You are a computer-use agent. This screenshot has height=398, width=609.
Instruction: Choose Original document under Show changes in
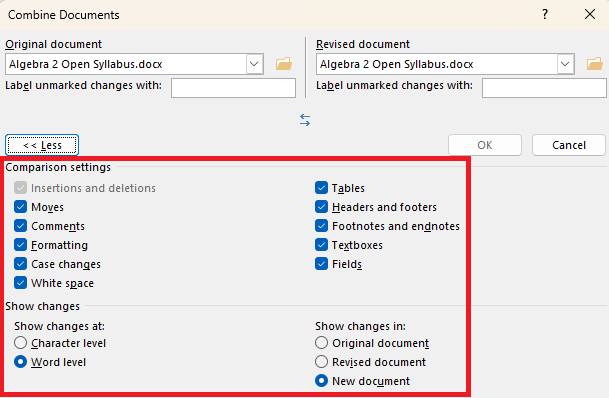[x=321, y=343]
